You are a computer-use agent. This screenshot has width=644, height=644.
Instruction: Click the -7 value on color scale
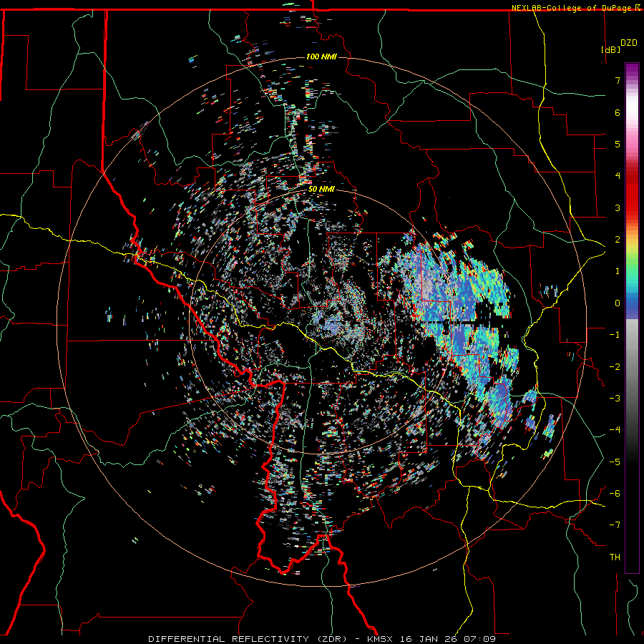615,525
